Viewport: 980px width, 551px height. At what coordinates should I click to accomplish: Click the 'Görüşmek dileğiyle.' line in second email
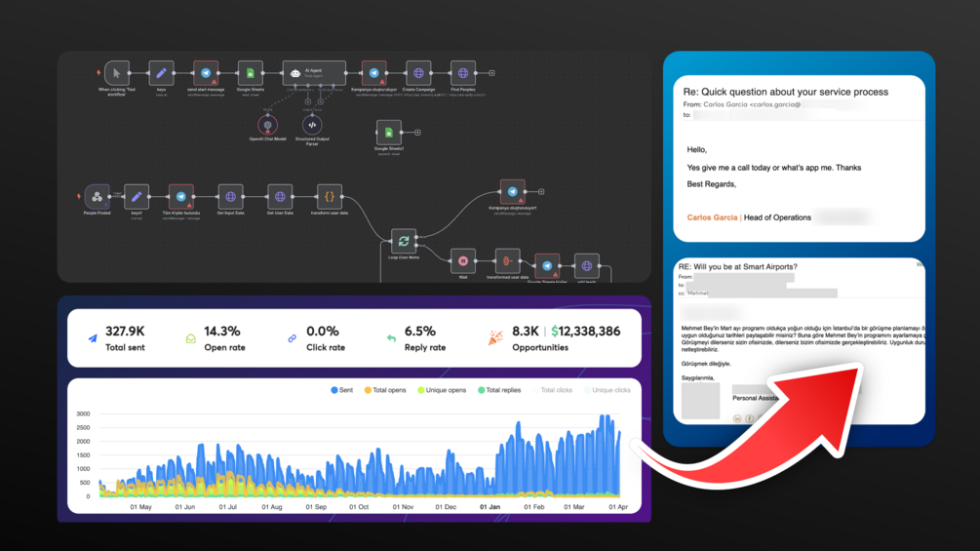coord(706,364)
